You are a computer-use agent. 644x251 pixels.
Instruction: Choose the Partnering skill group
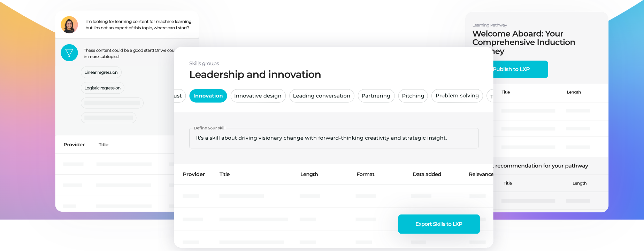(376, 96)
